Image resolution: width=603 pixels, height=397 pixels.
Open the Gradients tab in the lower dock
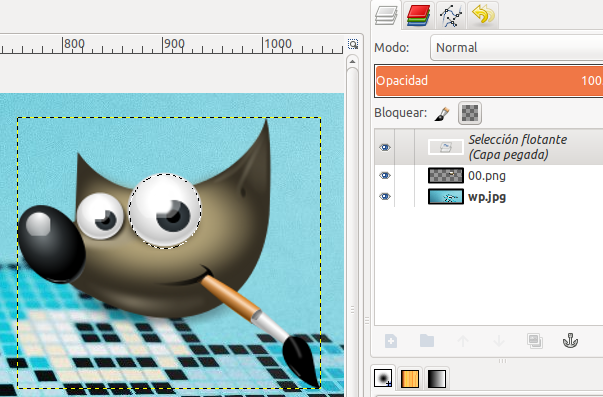click(437, 378)
